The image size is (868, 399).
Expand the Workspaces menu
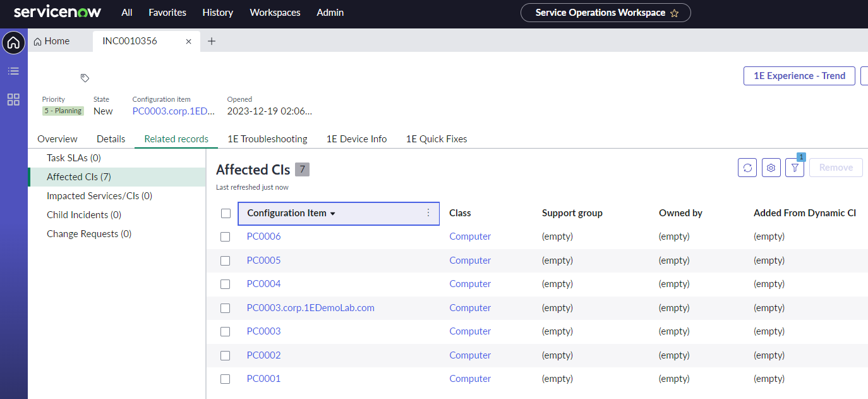click(x=275, y=13)
